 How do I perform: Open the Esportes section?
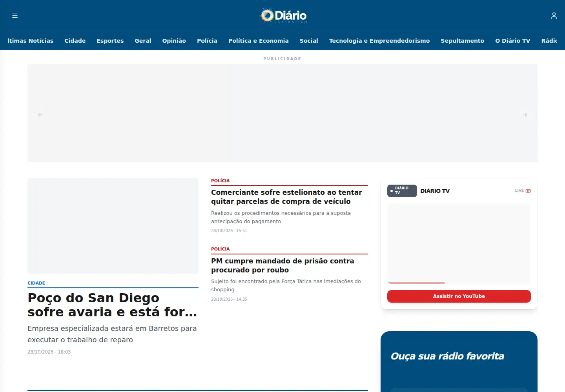click(110, 41)
